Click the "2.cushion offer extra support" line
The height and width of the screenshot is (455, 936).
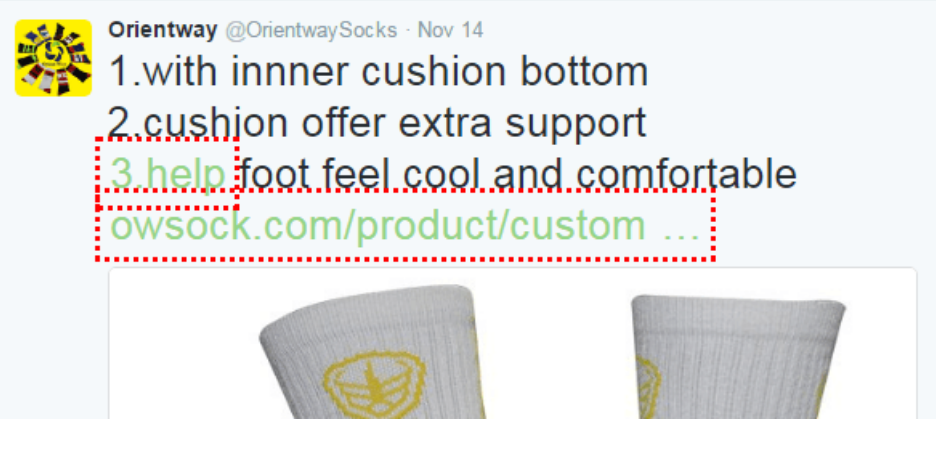[377, 124]
